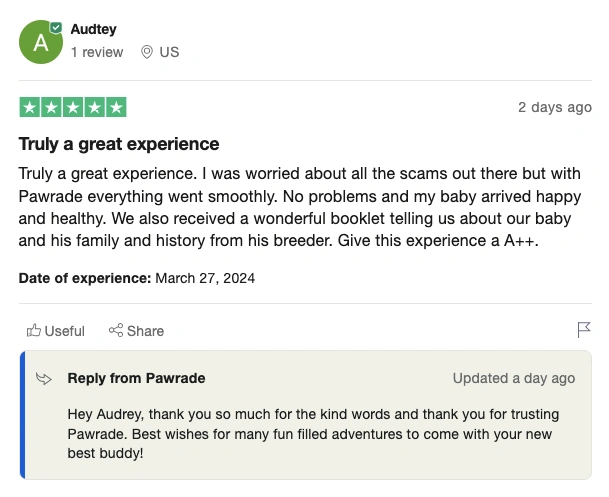Click the "2 days ago" review timestamp
Viewport: 609px width, 497px height.
point(554,108)
